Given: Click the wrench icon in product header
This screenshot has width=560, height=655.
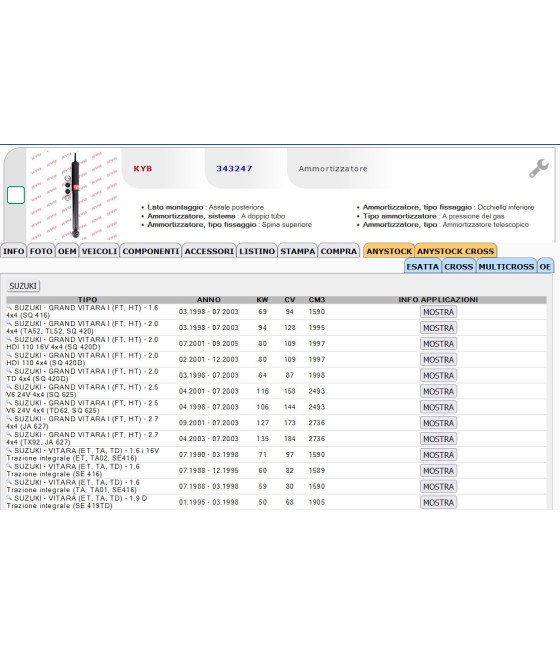Looking at the screenshot, I should [538, 168].
